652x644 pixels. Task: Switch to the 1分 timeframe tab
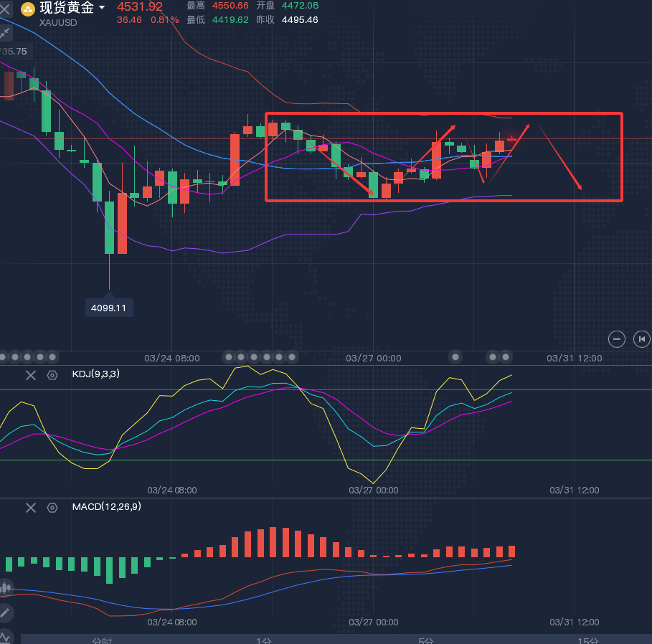click(264, 640)
